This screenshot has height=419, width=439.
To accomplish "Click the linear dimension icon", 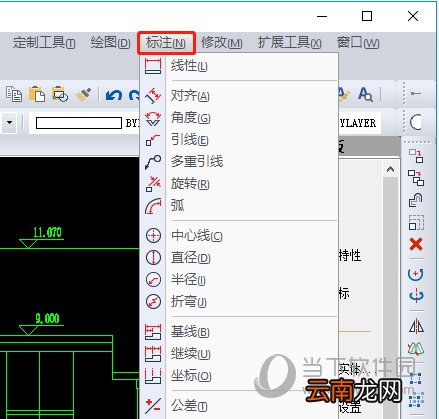I will coord(153,66).
